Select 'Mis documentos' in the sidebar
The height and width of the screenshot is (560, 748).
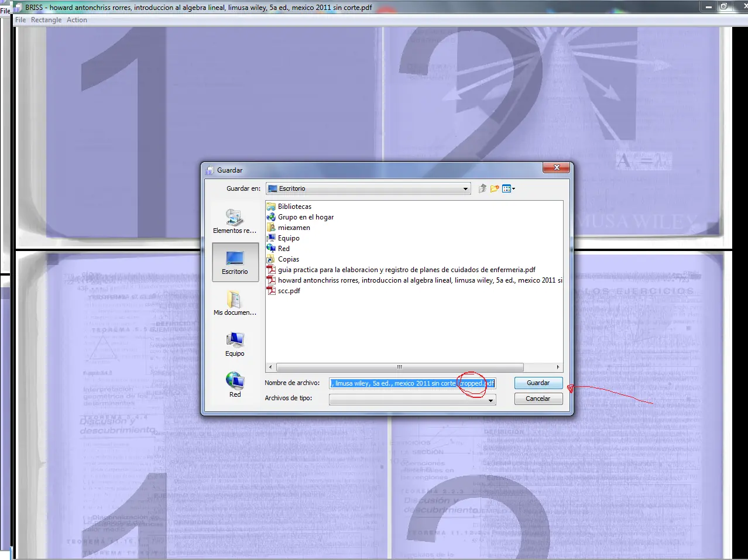click(x=235, y=303)
